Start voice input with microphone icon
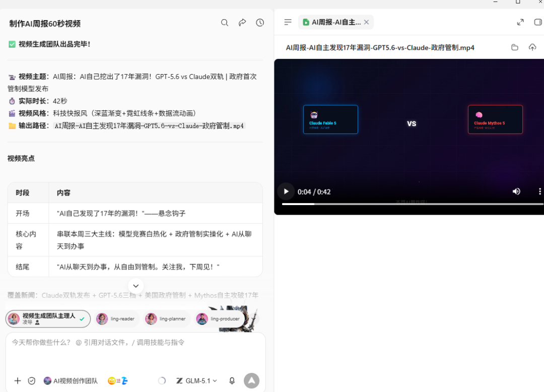The image size is (544, 392). pyautogui.click(x=232, y=381)
